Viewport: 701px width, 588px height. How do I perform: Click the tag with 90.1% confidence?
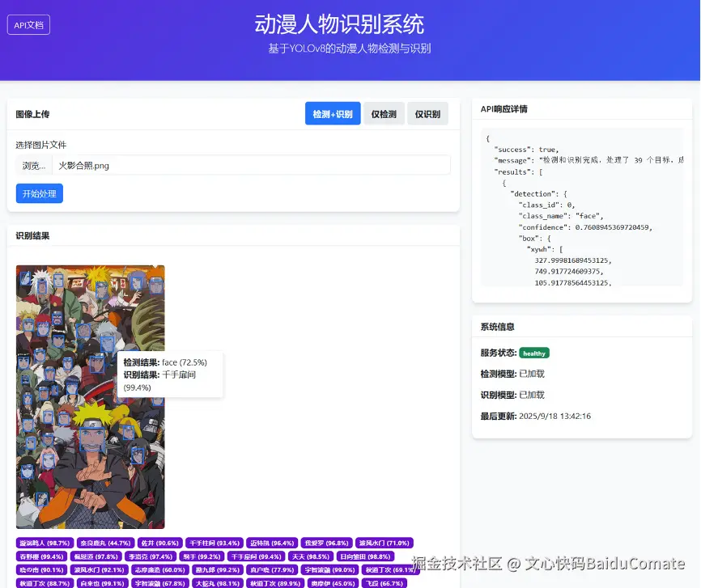41,569
